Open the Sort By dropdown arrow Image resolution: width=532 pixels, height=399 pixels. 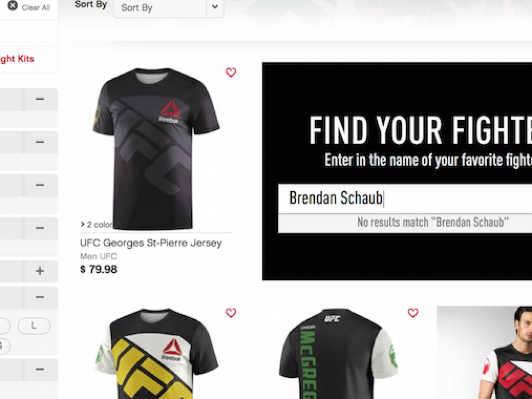(215, 7)
